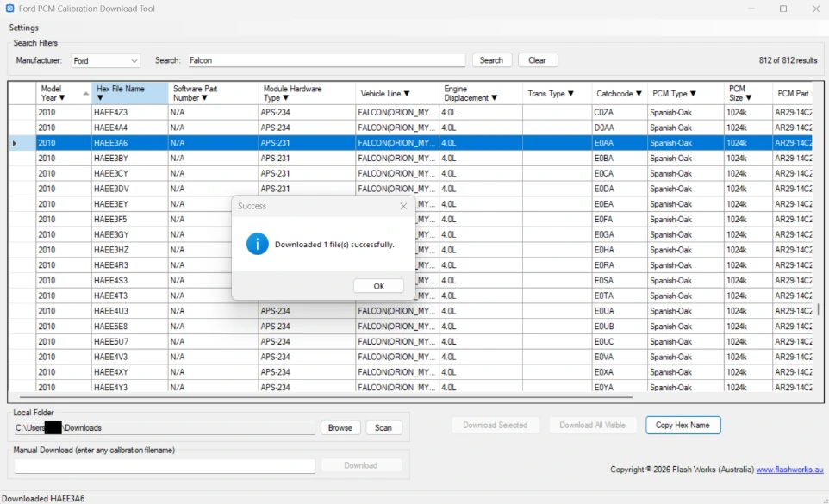
Task: Open the Catchcode column filter
Action: 640,92
